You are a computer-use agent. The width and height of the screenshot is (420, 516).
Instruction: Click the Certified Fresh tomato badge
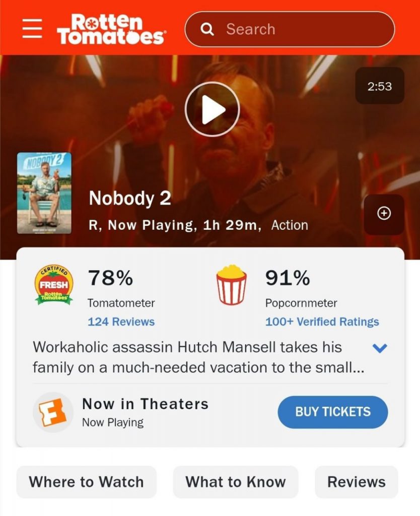(x=53, y=285)
